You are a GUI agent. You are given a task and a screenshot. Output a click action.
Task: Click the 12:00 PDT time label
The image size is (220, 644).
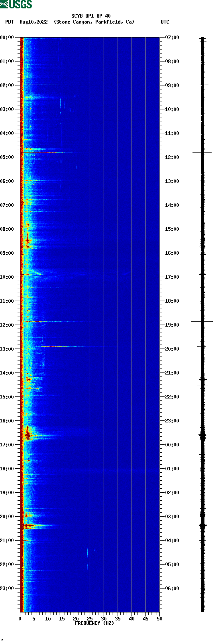coord(7,325)
